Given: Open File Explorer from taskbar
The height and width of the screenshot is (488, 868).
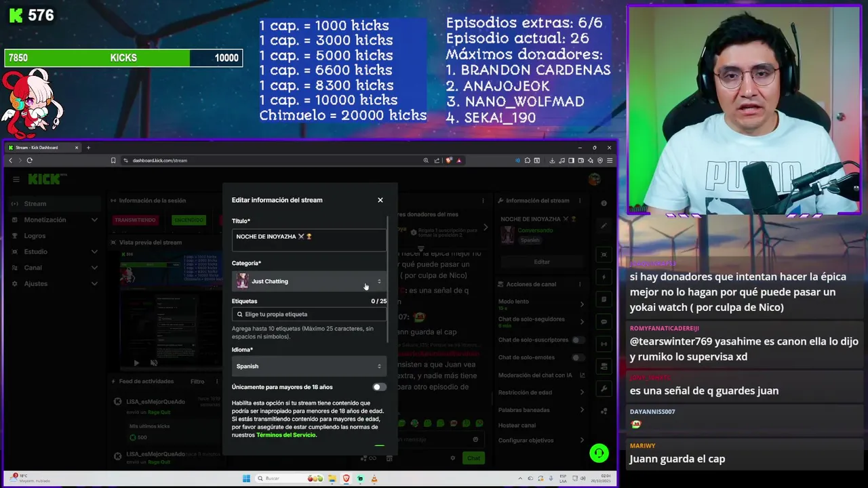Looking at the screenshot, I should (332, 479).
